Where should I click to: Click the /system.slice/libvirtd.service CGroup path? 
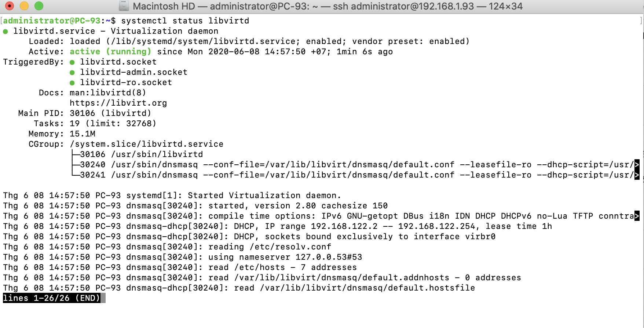(147, 144)
